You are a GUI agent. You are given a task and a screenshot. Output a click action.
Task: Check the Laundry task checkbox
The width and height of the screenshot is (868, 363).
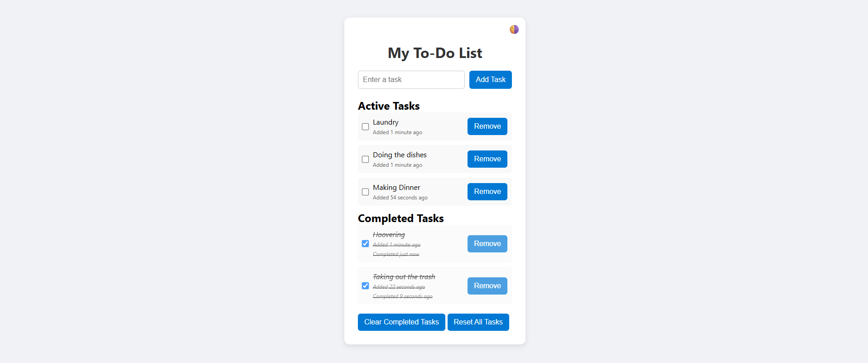365,127
